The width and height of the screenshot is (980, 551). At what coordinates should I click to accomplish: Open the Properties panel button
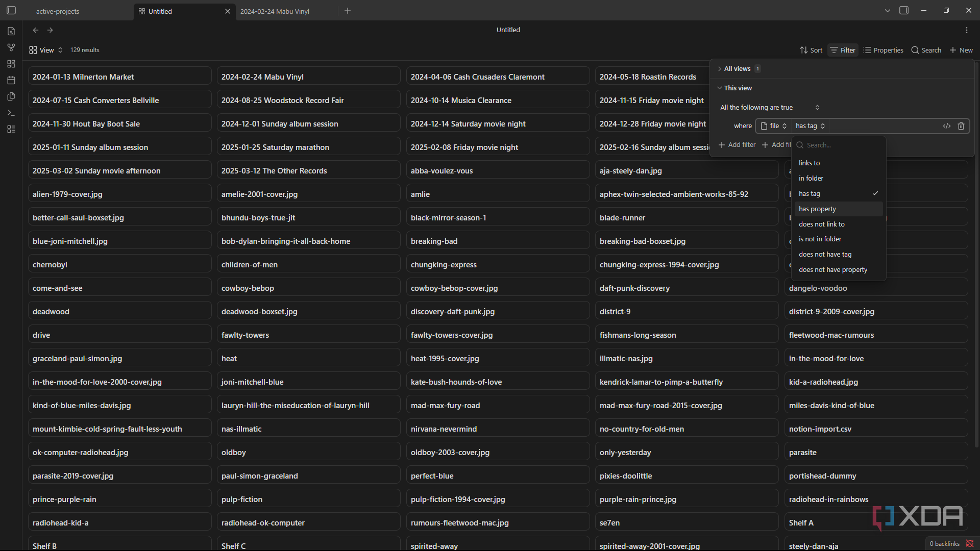883,50
